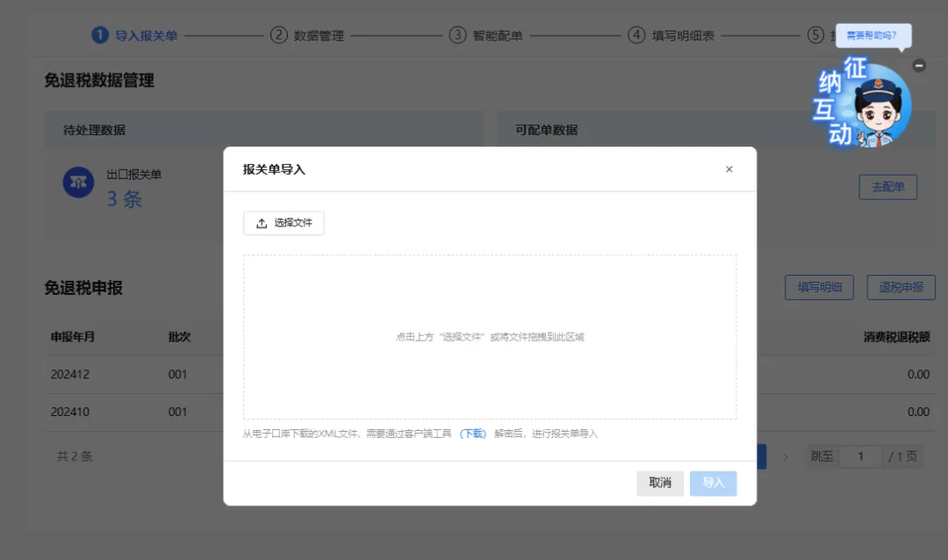The width and height of the screenshot is (948, 560).
Task: Go to next page with arrow
Action: tap(786, 457)
